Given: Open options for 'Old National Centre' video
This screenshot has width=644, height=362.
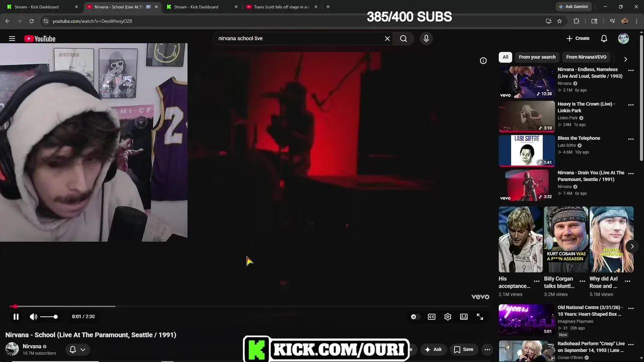Looking at the screenshot, I should click(x=631, y=308).
